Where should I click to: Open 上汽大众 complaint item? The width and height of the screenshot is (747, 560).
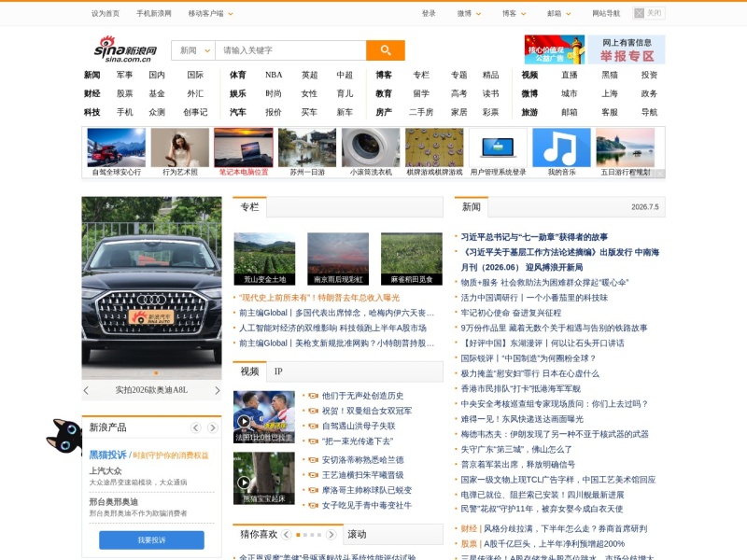coord(106,471)
